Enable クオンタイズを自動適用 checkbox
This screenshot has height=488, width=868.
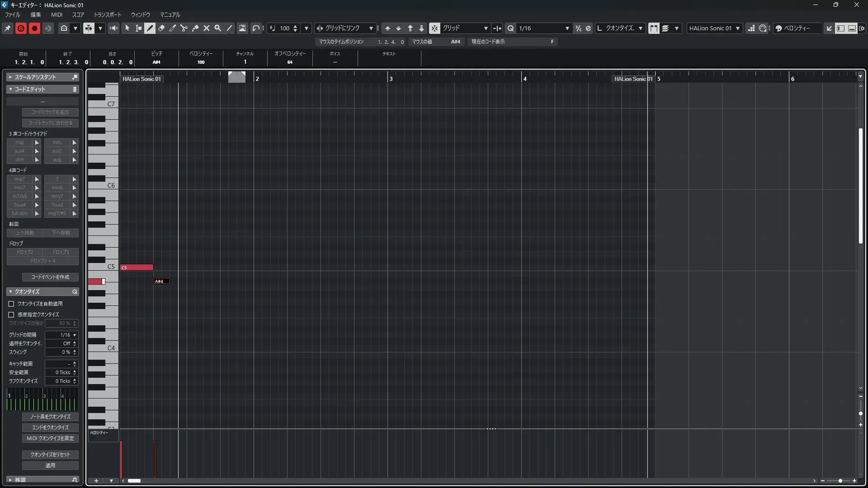pos(11,304)
